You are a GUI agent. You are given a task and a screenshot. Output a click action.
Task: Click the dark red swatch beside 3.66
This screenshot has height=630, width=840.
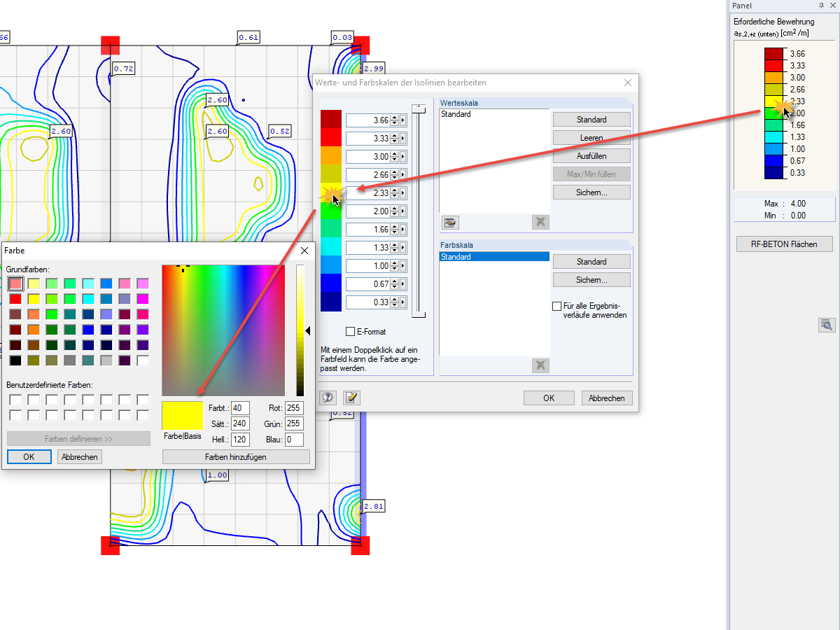331,119
